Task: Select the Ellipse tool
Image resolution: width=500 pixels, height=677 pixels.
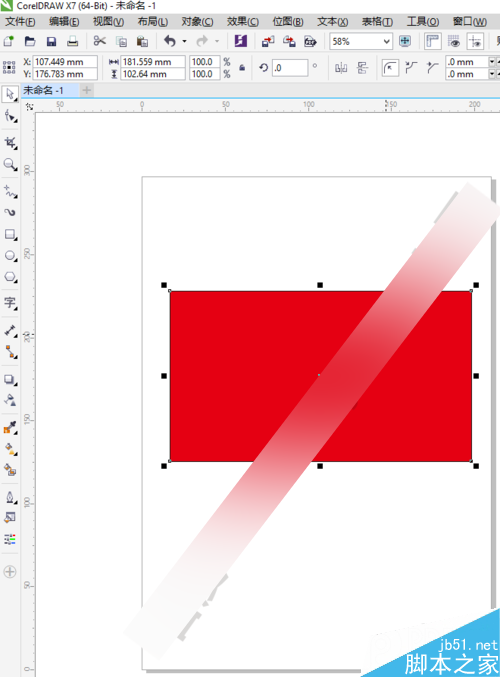Action: tap(10, 256)
